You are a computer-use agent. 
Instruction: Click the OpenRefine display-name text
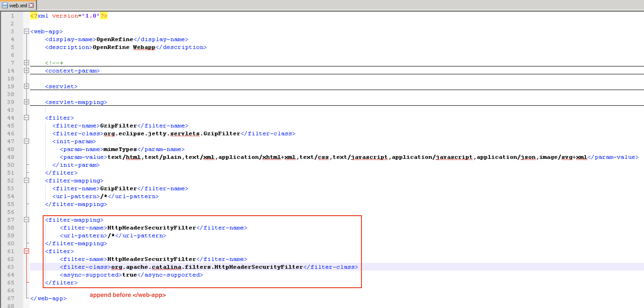coord(114,39)
